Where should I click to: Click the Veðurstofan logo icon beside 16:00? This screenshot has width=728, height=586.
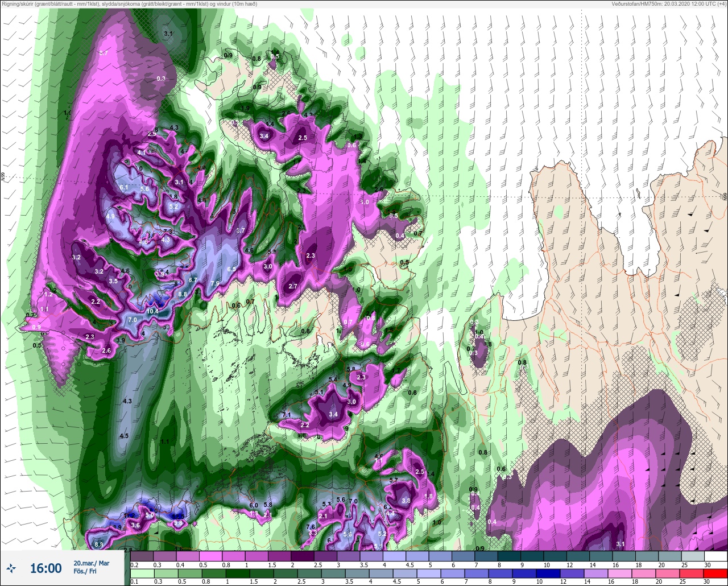[11, 568]
